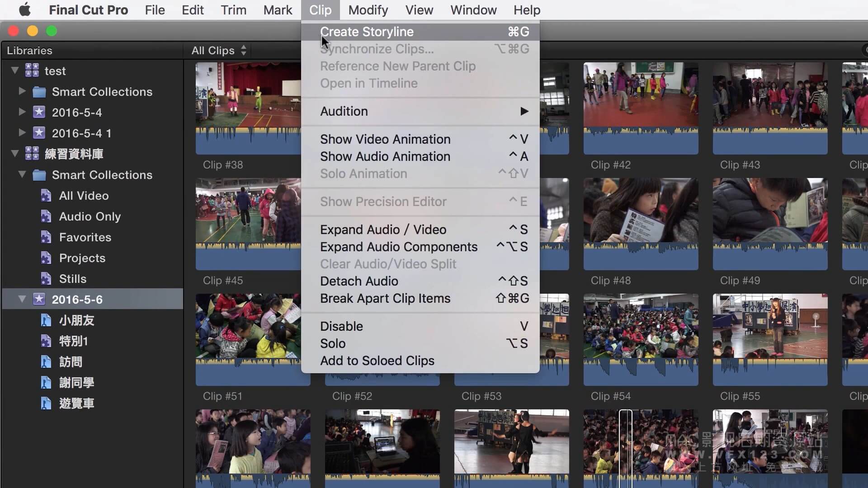Open the Edit menu
Screen dimensions: 868x488
coord(193,10)
